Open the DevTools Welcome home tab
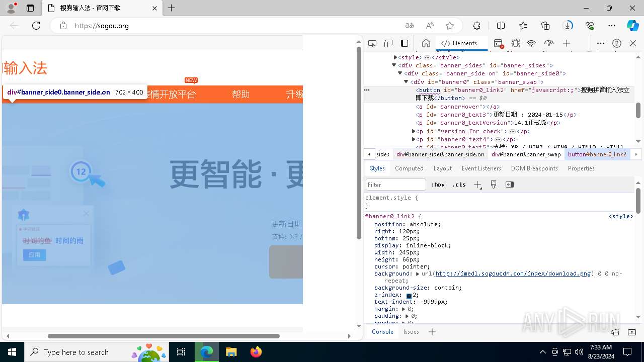This screenshot has height=362, width=644. [426, 43]
